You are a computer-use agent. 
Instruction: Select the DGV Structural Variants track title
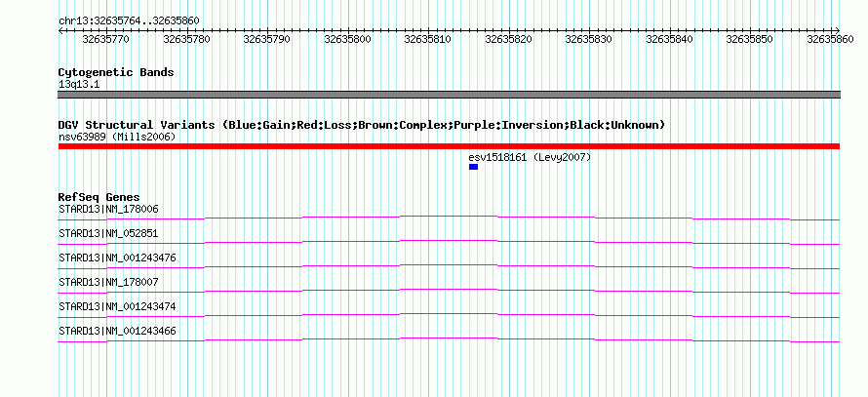tap(361, 125)
